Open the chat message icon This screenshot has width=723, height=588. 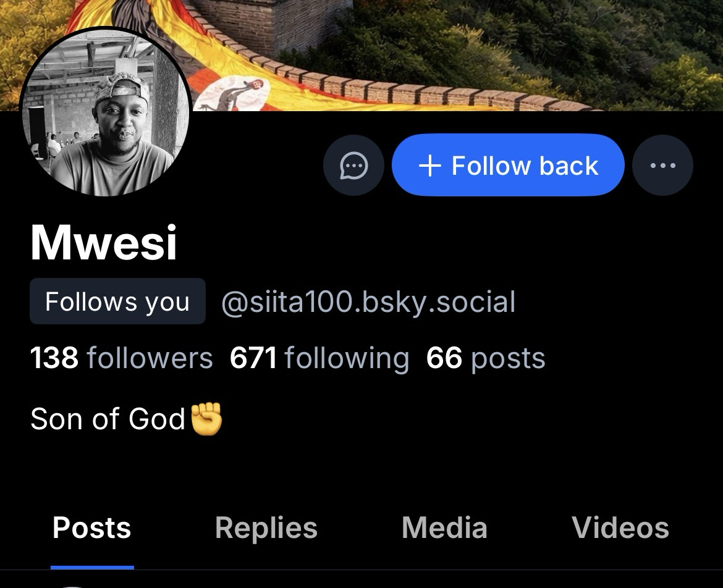[x=354, y=166]
